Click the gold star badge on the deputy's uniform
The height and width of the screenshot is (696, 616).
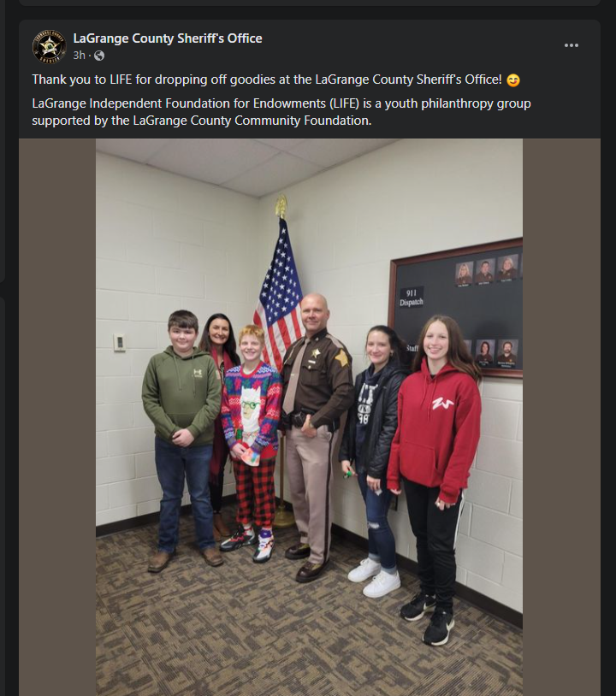pos(316,354)
